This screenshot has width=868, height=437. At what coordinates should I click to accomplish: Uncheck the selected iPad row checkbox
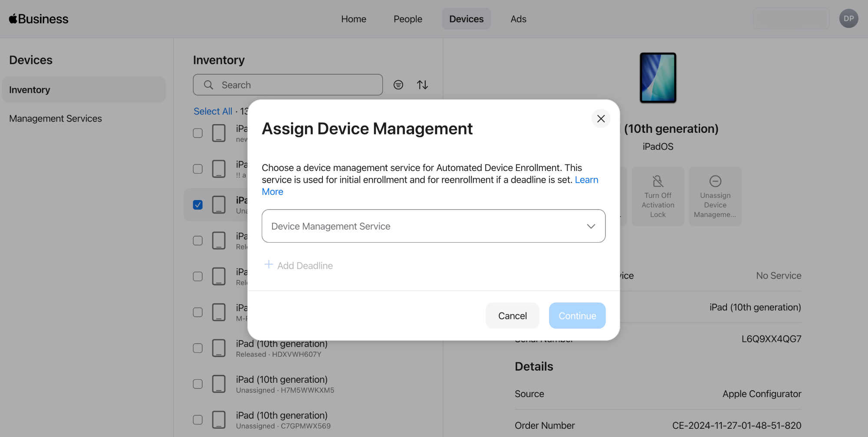197,204
